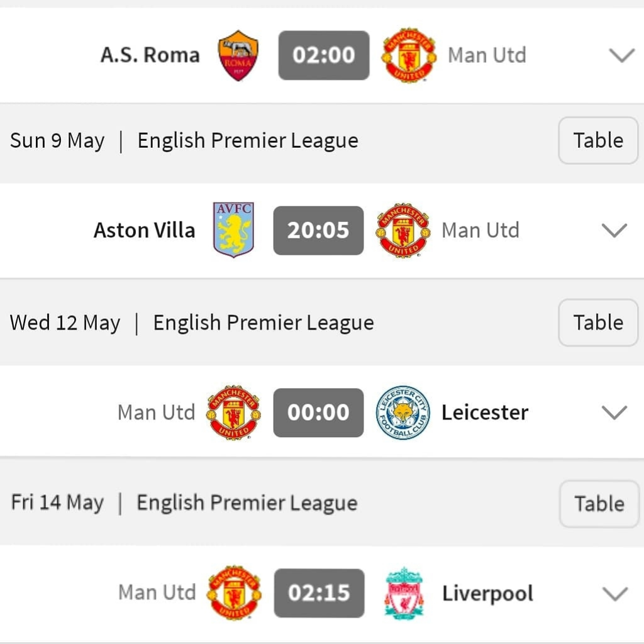Image resolution: width=644 pixels, height=644 pixels.
Task: Expand the Man Utd vs Leicester fixture
Action: pyautogui.click(x=614, y=413)
